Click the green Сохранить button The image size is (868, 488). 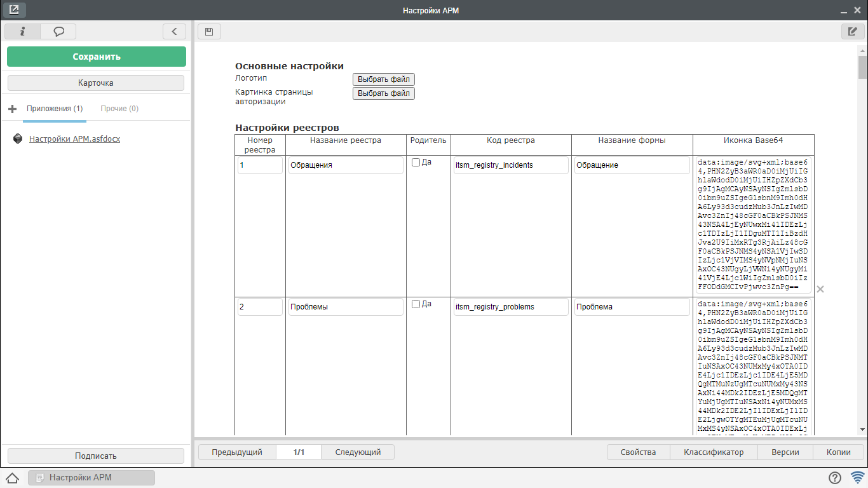click(x=97, y=57)
